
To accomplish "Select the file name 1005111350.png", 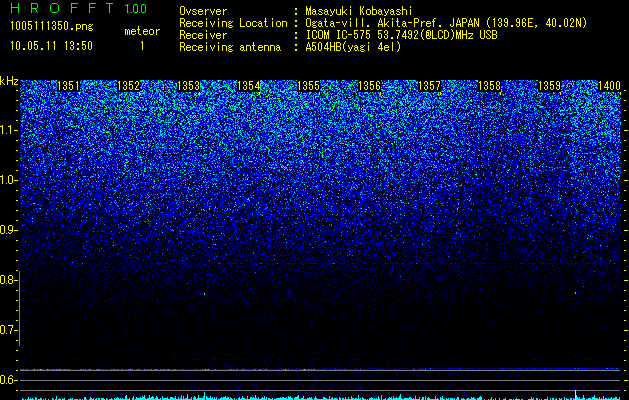I will click(x=52, y=27).
